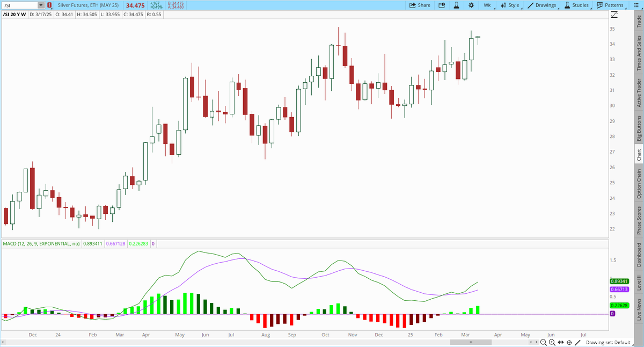Click the /SI 20 Y W chart label
This screenshot has width=644, height=347.
pos(14,15)
